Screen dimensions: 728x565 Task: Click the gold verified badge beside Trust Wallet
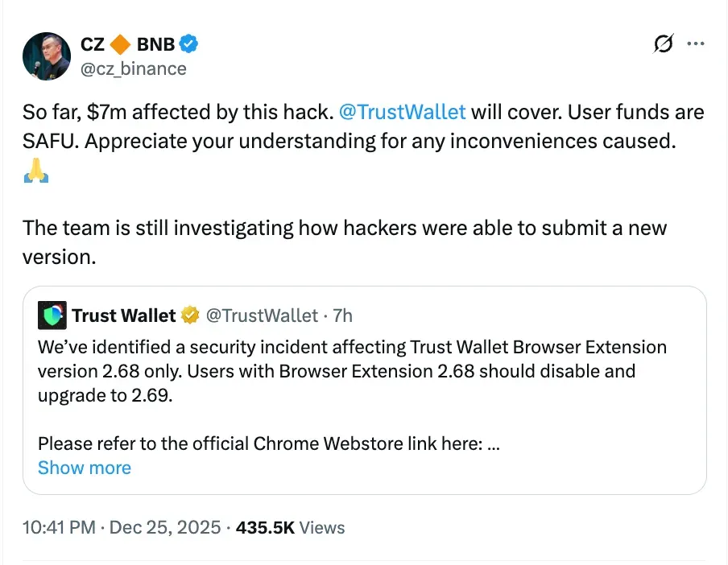(190, 315)
